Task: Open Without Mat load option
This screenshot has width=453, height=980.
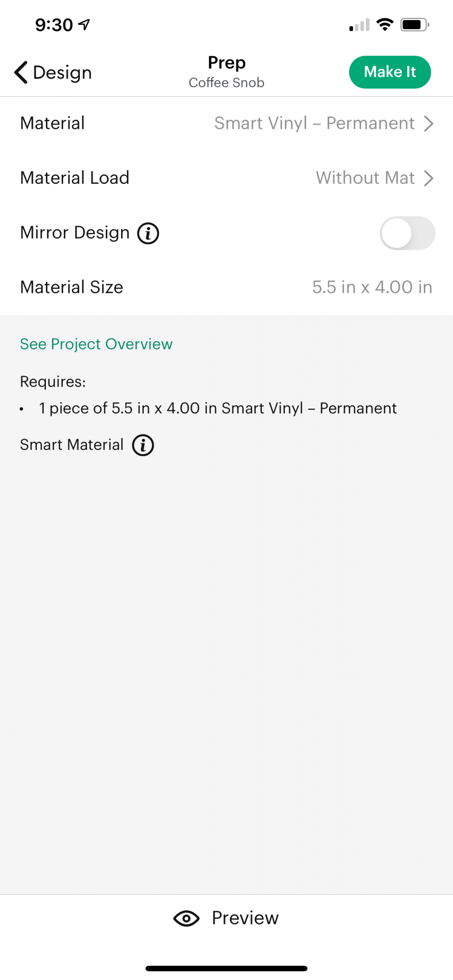Action: (365, 178)
